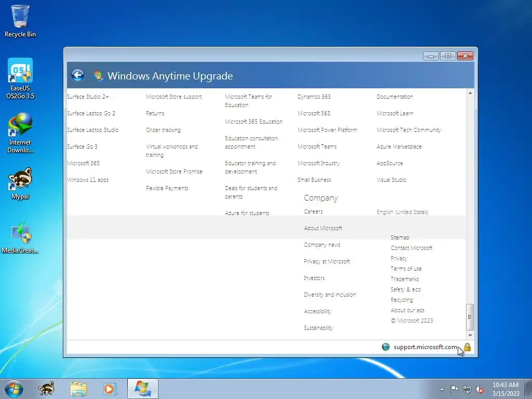This screenshot has width=532, height=399.
Task: Go back with the blue arrow button
Action: pos(78,75)
